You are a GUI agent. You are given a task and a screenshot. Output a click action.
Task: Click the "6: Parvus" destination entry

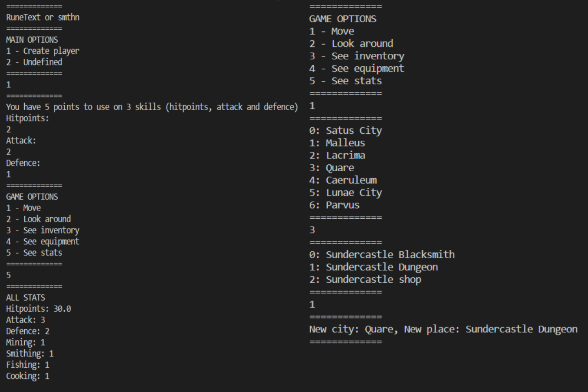coord(334,205)
